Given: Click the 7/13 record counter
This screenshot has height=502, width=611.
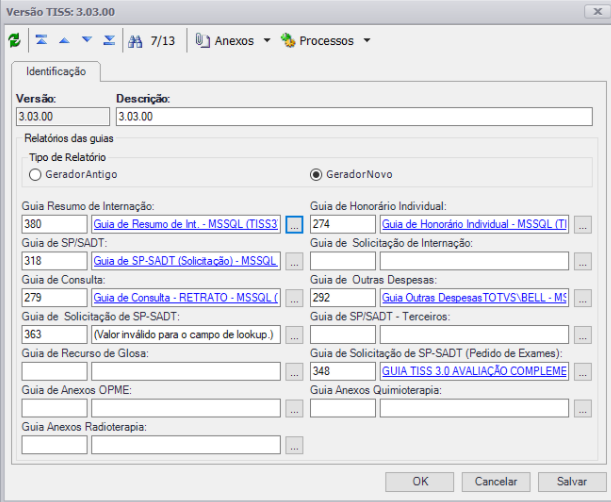Looking at the screenshot, I should click(163, 41).
